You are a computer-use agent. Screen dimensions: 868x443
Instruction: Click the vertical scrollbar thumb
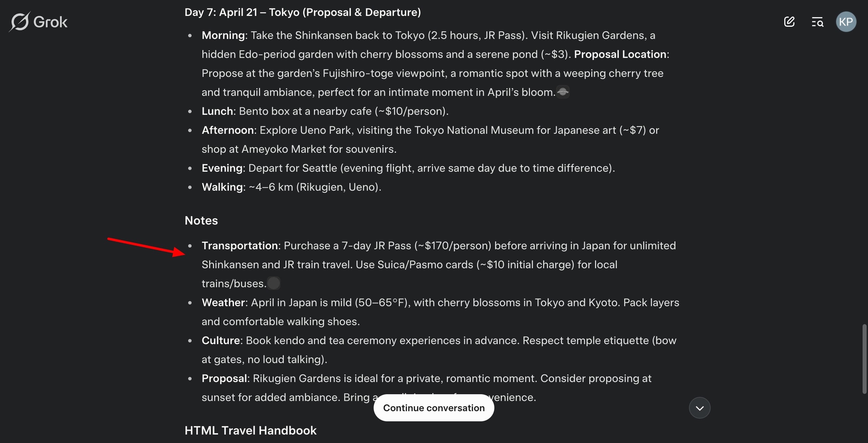pyautogui.click(x=864, y=359)
